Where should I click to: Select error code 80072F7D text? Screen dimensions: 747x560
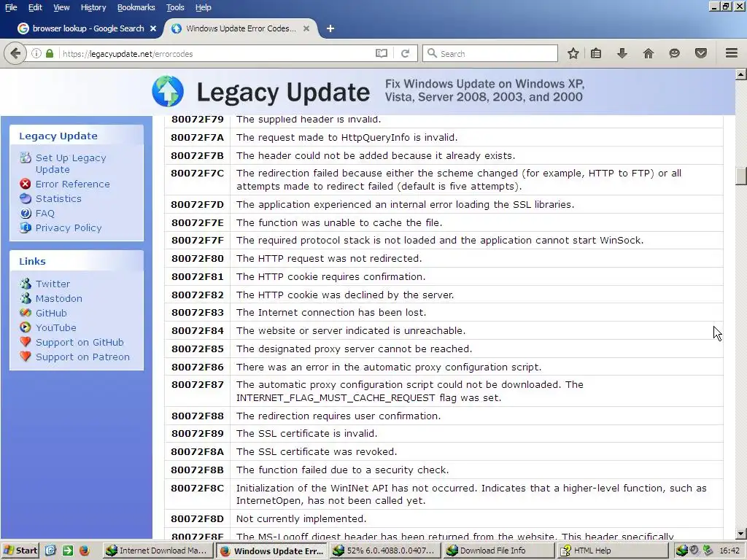(x=197, y=204)
